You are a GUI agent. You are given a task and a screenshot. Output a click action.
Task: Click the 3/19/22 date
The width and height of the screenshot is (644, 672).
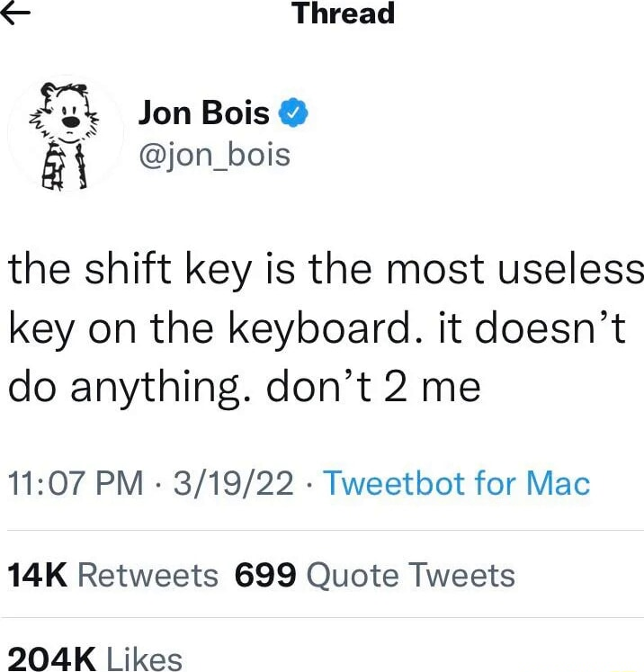coord(234,483)
